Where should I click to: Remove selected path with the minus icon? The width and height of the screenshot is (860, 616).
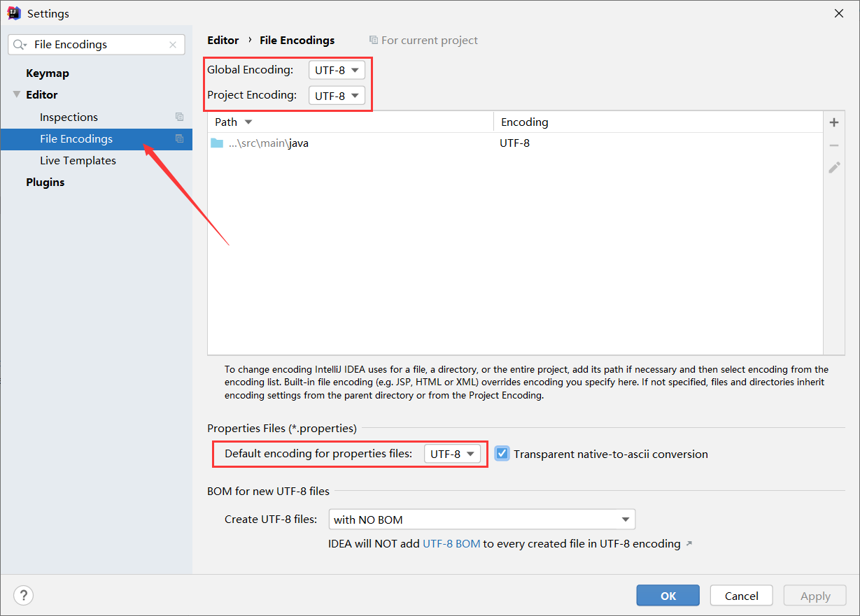tap(834, 145)
